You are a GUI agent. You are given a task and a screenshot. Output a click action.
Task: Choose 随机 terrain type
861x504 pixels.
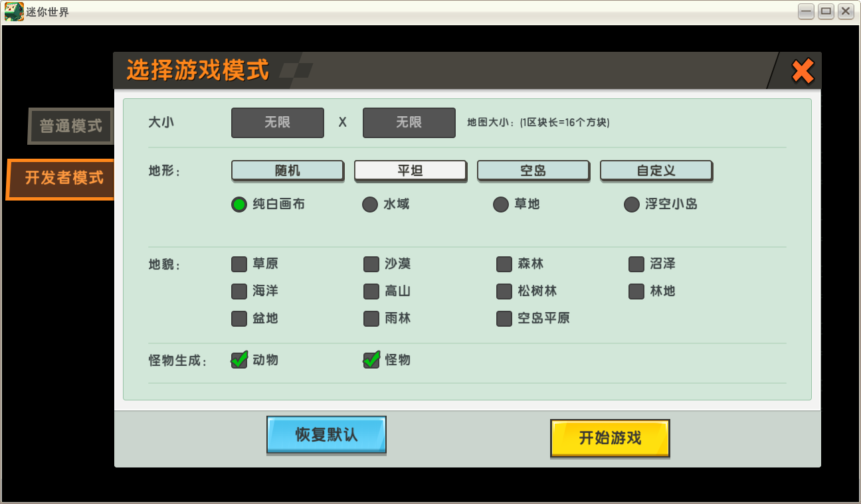(288, 171)
